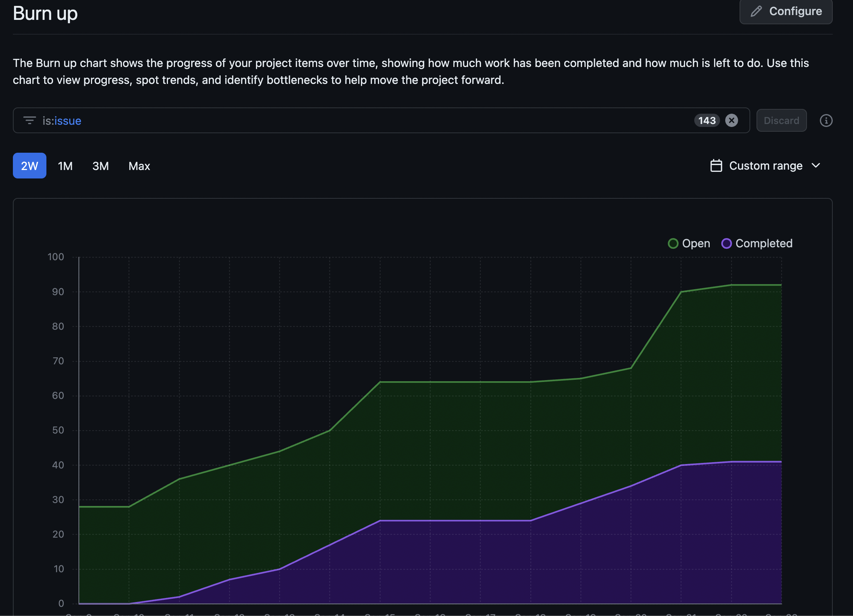Select the 2W time range option
Viewport: 853px width, 616px height.
coord(29,165)
